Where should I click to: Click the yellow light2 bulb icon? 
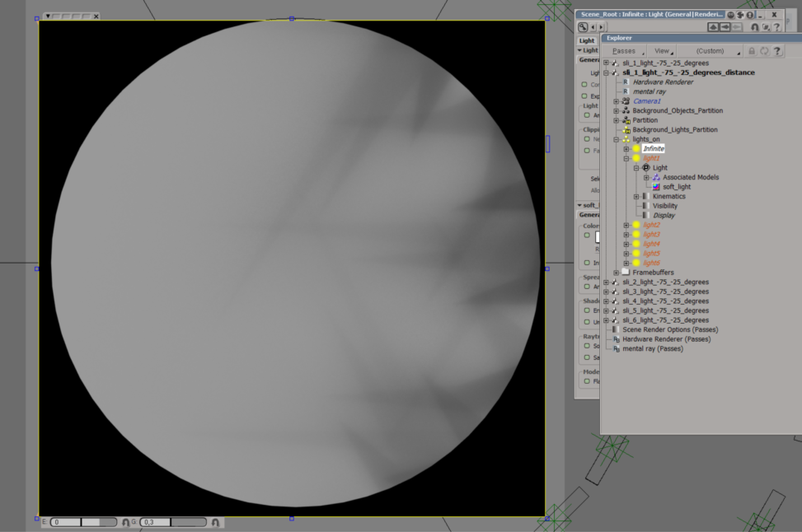[x=636, y=225]
